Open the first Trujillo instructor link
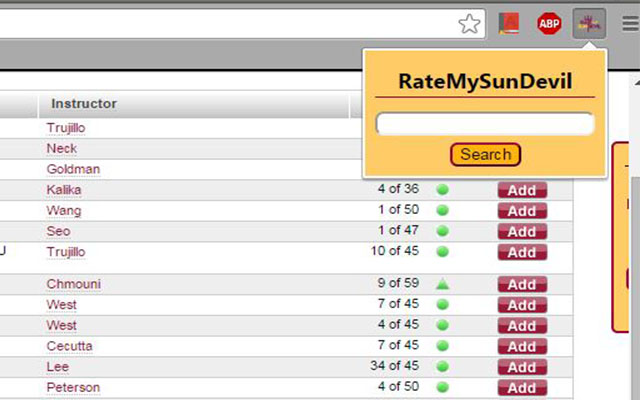Screen dimensions: 640x400 click(66, 128)
